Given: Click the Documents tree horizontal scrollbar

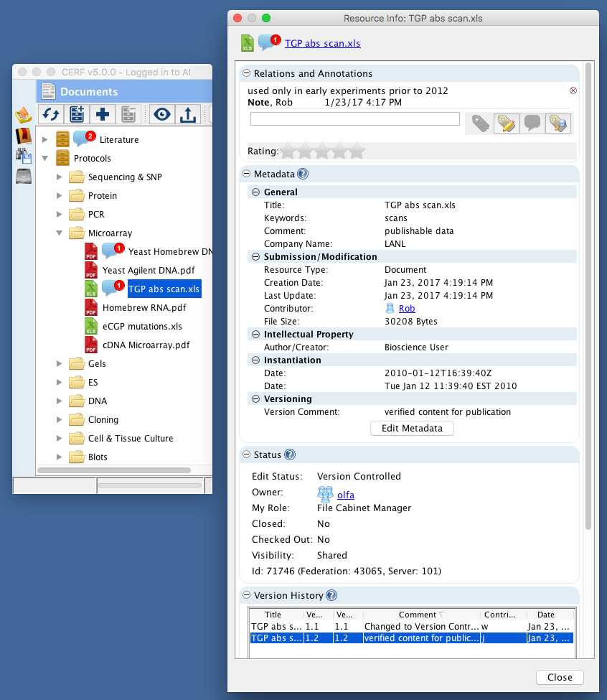Looking at the screenshot, I should point(114,470).
